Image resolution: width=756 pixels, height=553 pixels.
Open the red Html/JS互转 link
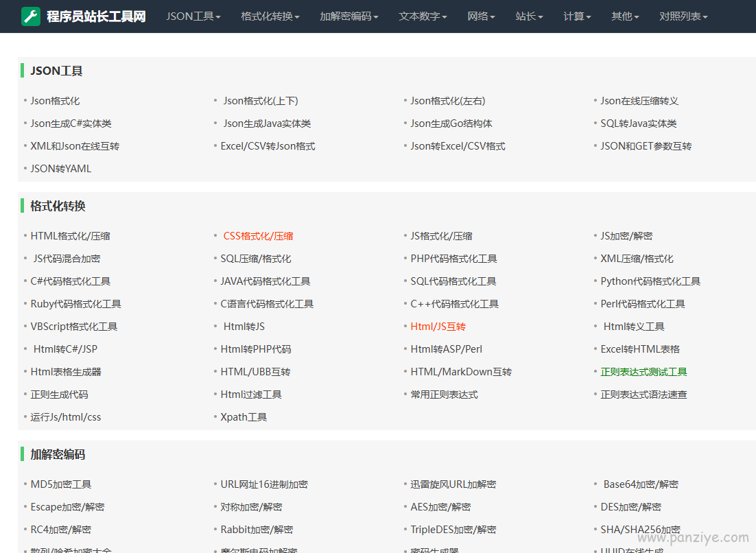[x=438, y=327]
